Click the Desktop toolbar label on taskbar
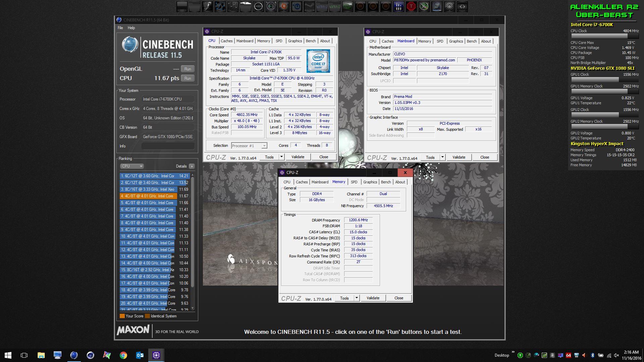Image resolution: width=644 pixels, height=362 pixels. coord(502,355)
